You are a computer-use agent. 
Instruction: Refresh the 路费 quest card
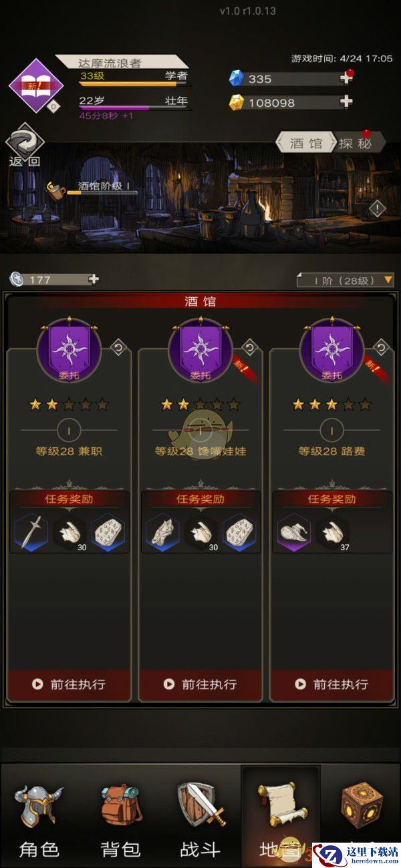click(381, 347)
